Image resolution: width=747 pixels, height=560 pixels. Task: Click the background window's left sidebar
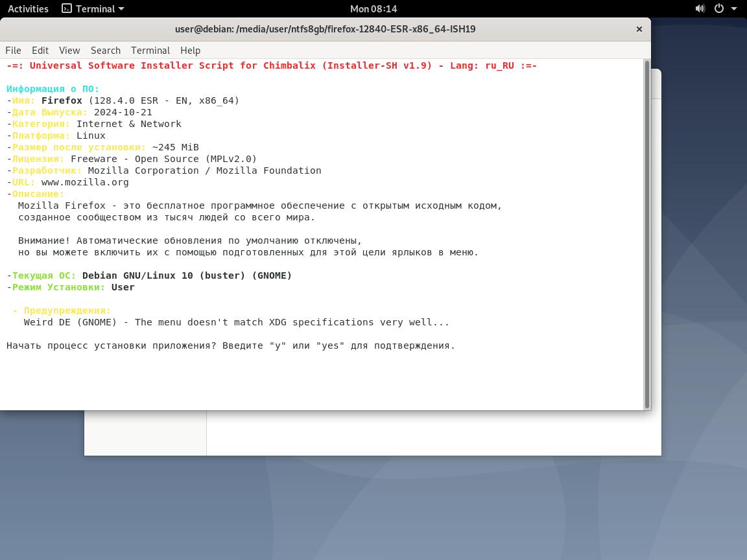(x=145, y=433)
